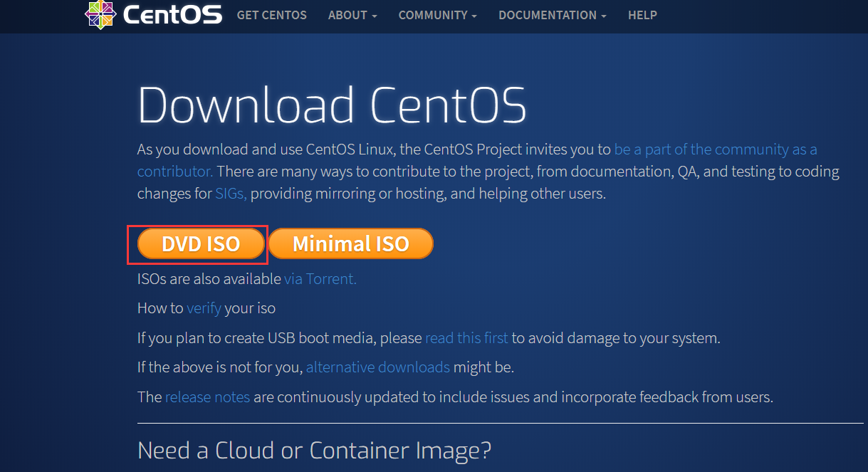Open 'be a part of the community' link
868x472 pixels.
(716, 150)
